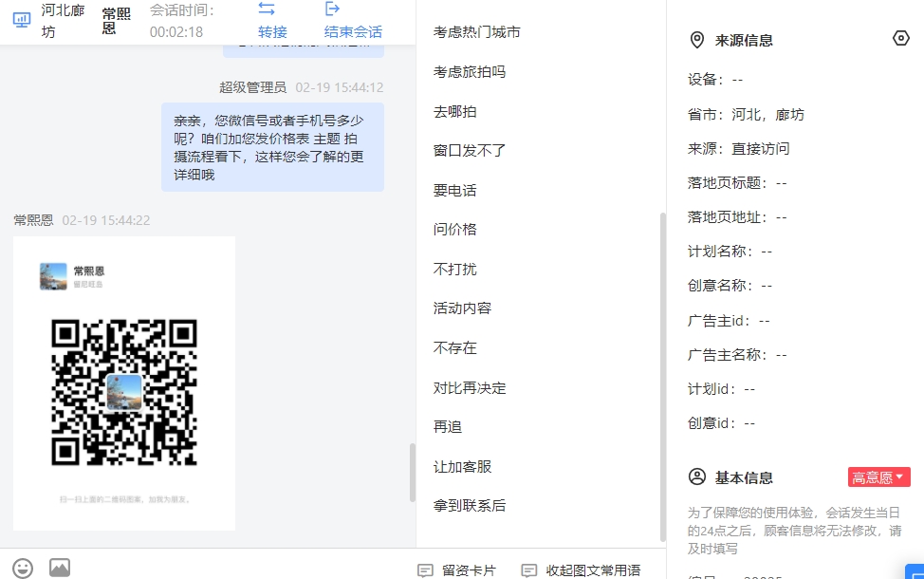Choose the 再追 quick phrase
The height and width of the screenshot is (579, 924).
(x=447, y=427)
